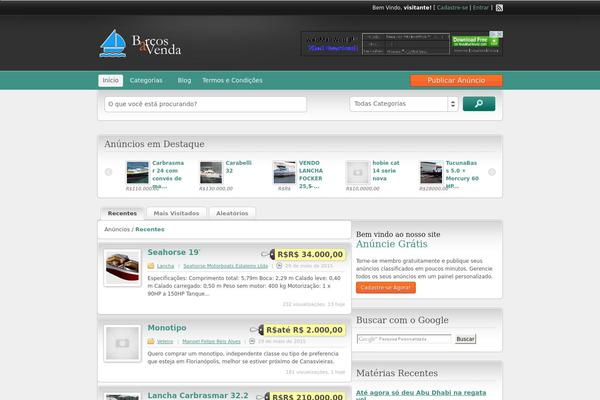Switch to the Recentes tab

click(x=122, y=213)
